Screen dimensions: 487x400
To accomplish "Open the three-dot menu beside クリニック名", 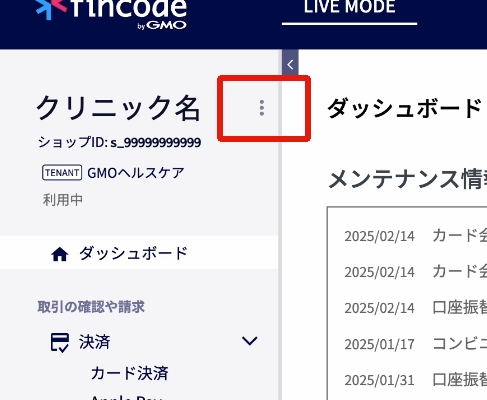I will [x=262, y=108].
